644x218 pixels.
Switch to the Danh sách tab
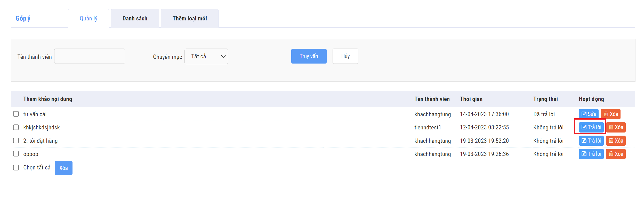(x=135, y=18)
